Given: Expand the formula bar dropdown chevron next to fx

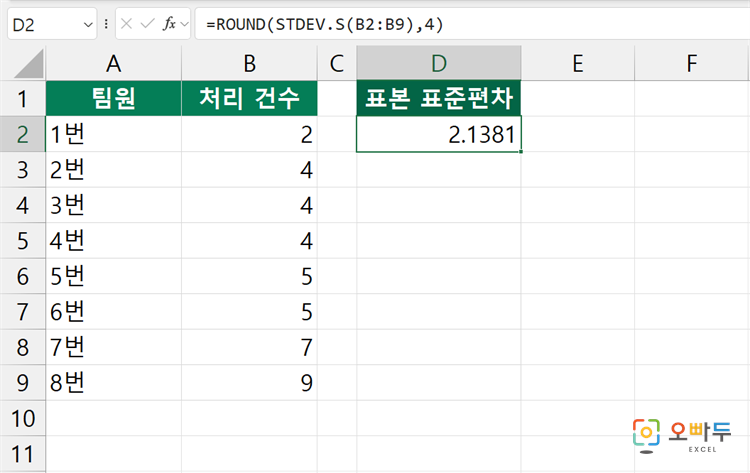Looking at the screenshot, I should (x=185, y=24).
